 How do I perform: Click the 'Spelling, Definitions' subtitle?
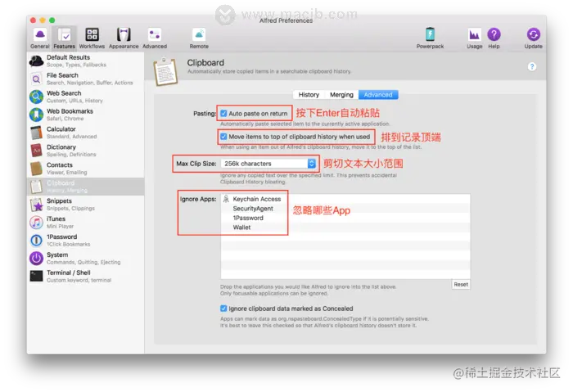click(71, 155)
